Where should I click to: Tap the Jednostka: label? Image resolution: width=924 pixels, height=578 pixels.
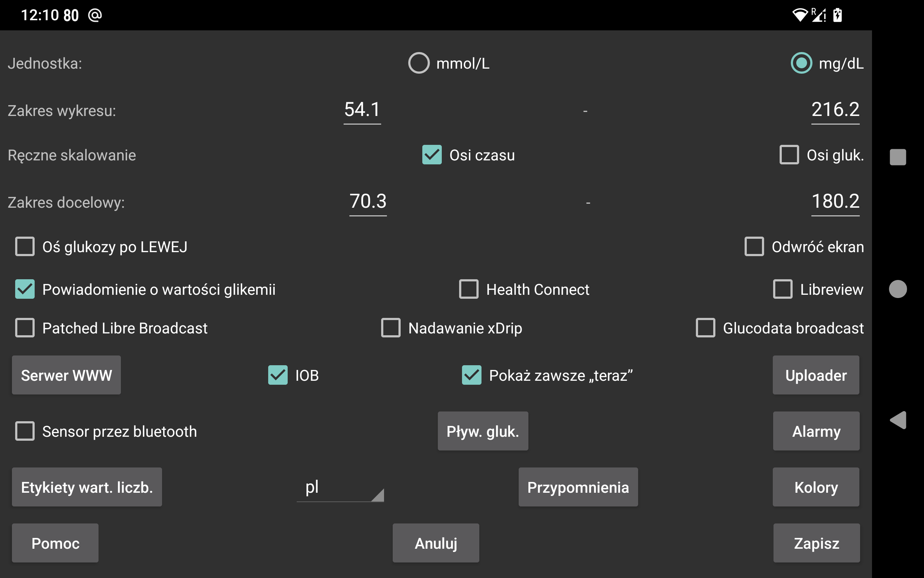pos(45,64)
